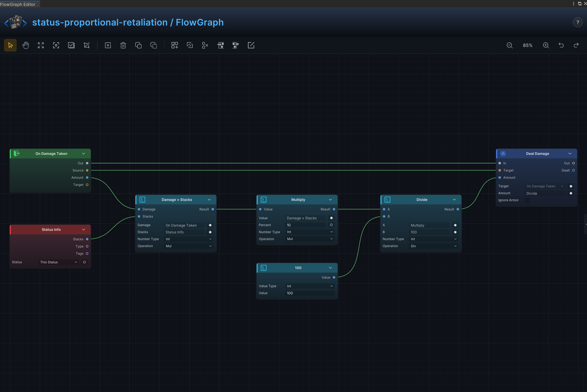The width and height of the screenshot is (587, 392).
Task: Open Operation dropdown showing Div
Action: click(434, 246)
